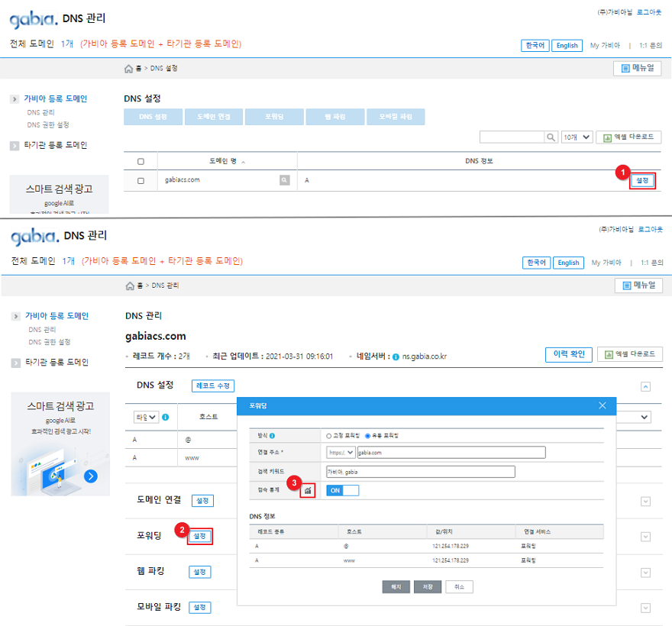Screen dimensions: 672x626
Task: Click 해지 in the 포워딩 dialog
Action: [396, 587]
